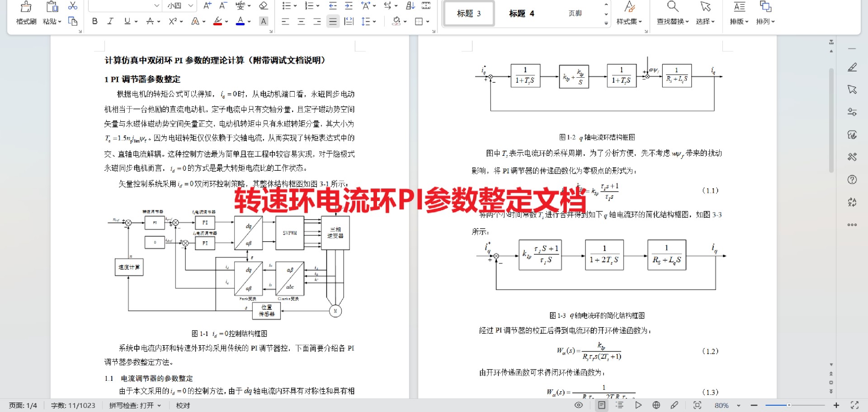The height and width of the screenshot is (412, 868).
Task: Open the 拼写检查 spell check dropdown
Action: click(x=135, y=405)
